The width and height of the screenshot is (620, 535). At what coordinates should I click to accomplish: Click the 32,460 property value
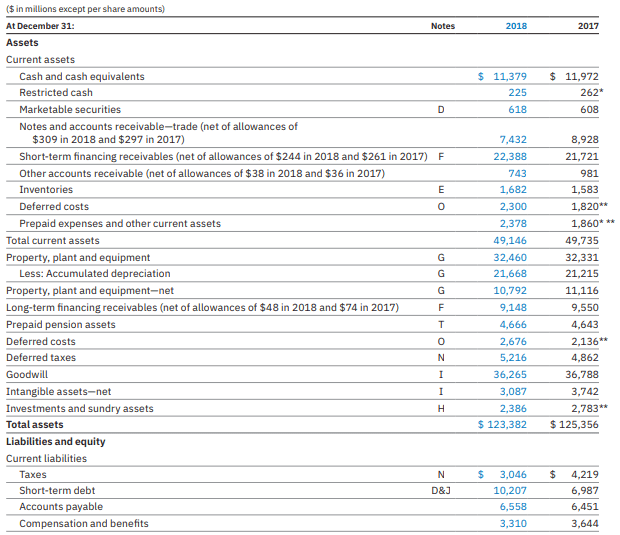tap(510, 258)
